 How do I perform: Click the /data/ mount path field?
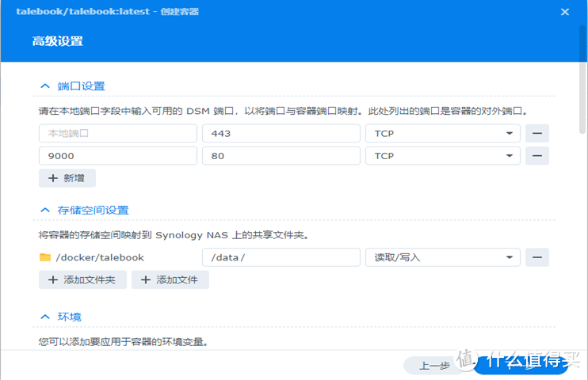(281, 257)
